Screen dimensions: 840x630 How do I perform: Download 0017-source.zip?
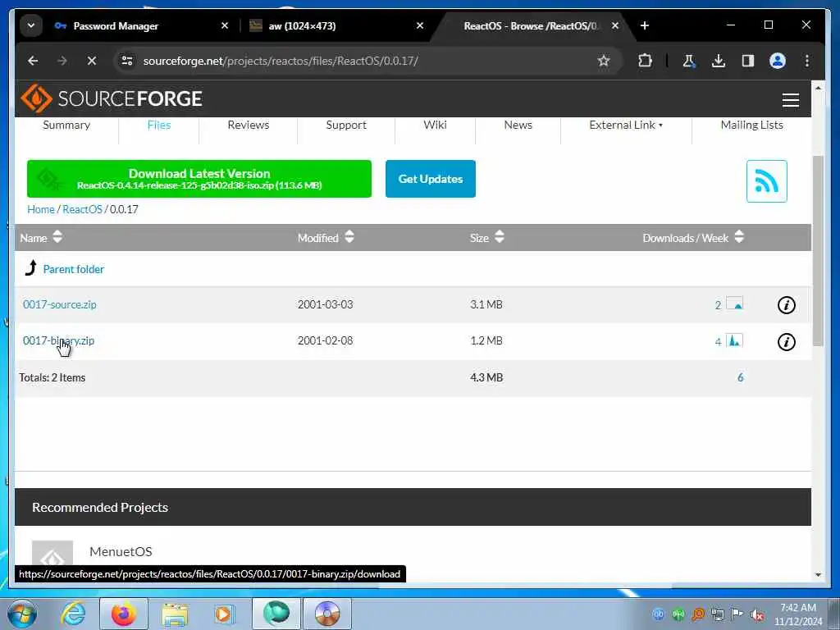coord(59,304)
